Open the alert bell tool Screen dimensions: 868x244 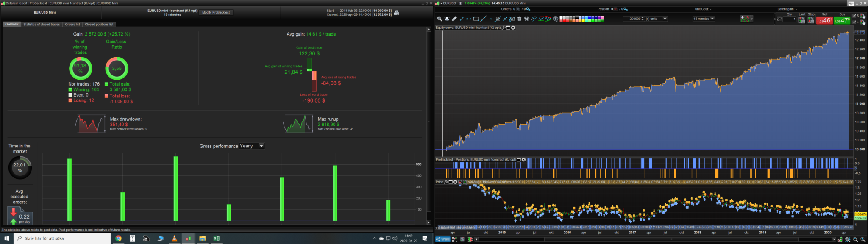click(x=447, y=19)
